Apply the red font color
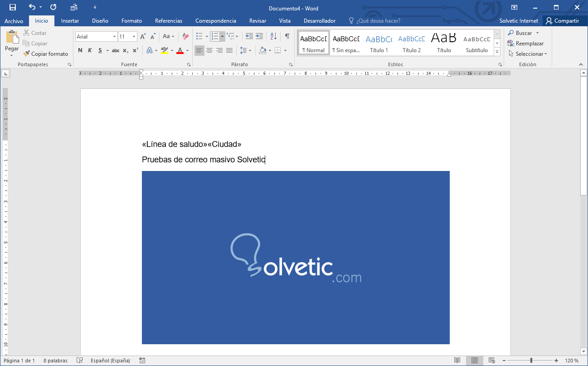588x366 pixels. pos(180,50)
